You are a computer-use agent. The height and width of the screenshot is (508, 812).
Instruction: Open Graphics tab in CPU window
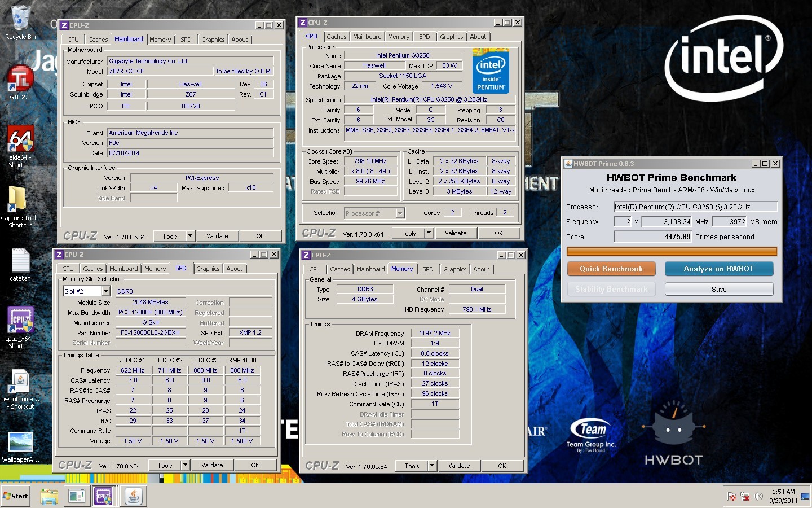[x=452, y=37]
